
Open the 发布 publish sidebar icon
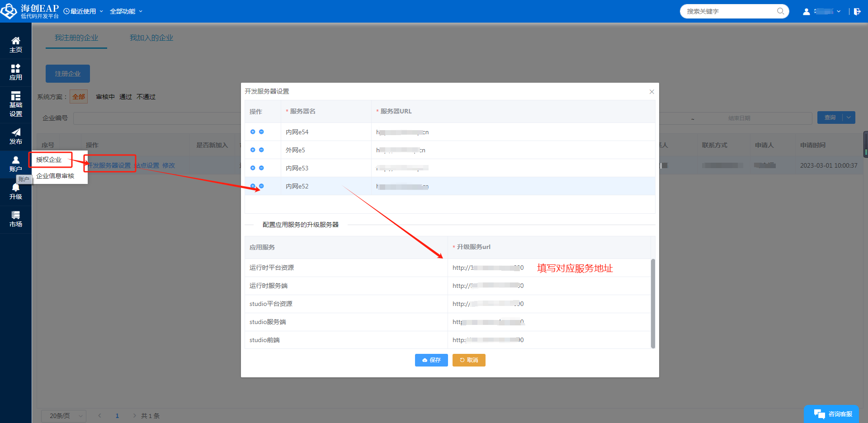tap(15, 136)
